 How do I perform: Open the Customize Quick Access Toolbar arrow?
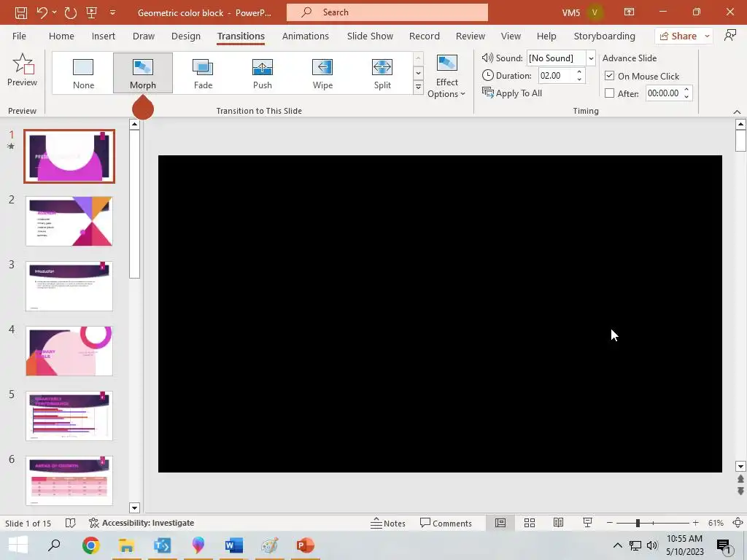click(x=113, y=12)
